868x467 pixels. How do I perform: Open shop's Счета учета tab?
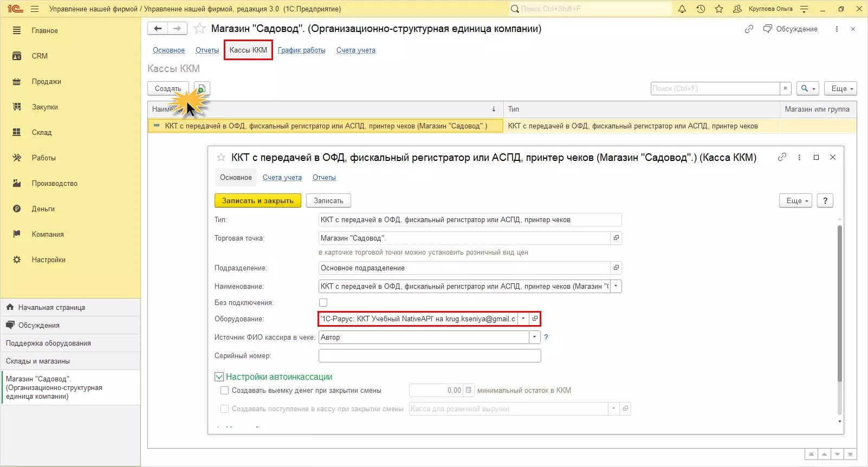(x=356, y=50)
